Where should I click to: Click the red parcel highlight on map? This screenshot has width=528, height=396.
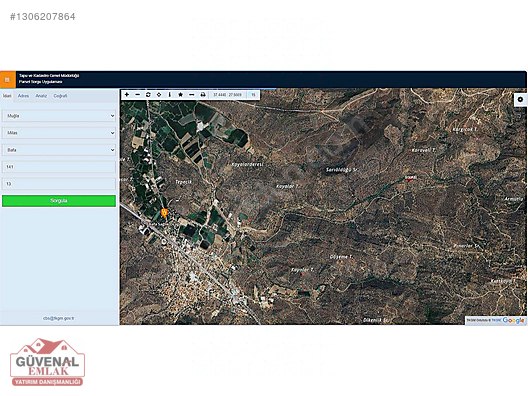point(409,179)
